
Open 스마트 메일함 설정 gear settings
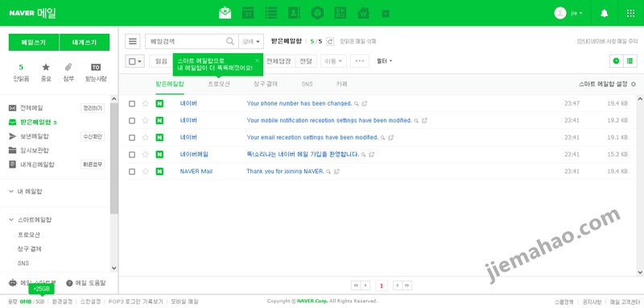tap(607, 84)
